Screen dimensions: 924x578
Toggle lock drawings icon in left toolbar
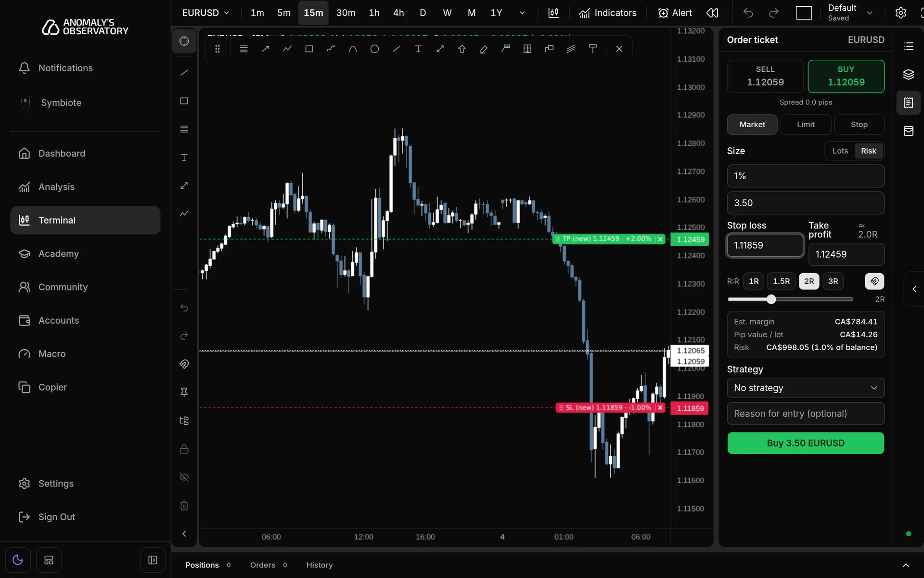[x=184, y=449]
